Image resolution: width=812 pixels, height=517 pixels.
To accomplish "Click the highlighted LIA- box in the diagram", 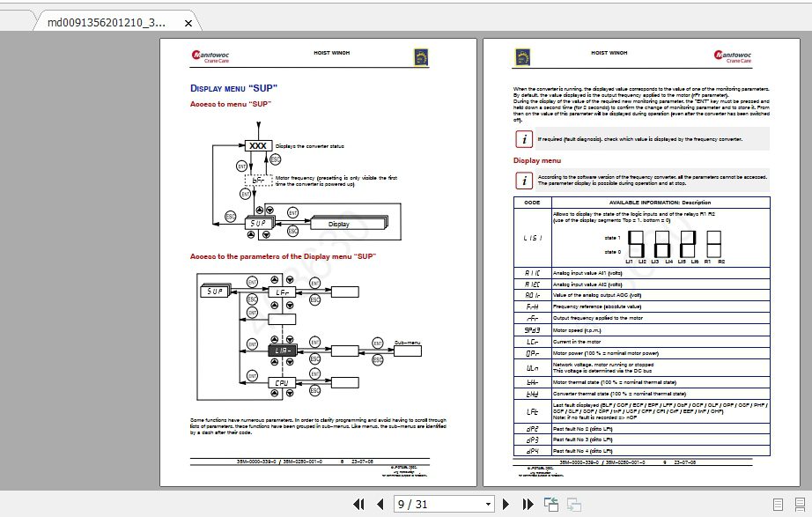I will [282, 351].
